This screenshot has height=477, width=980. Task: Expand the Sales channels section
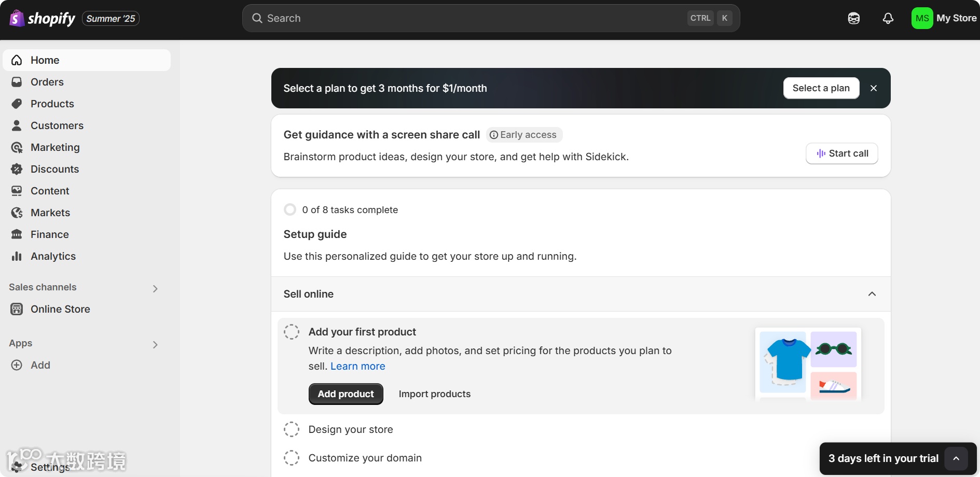click(x=155, y=288)
